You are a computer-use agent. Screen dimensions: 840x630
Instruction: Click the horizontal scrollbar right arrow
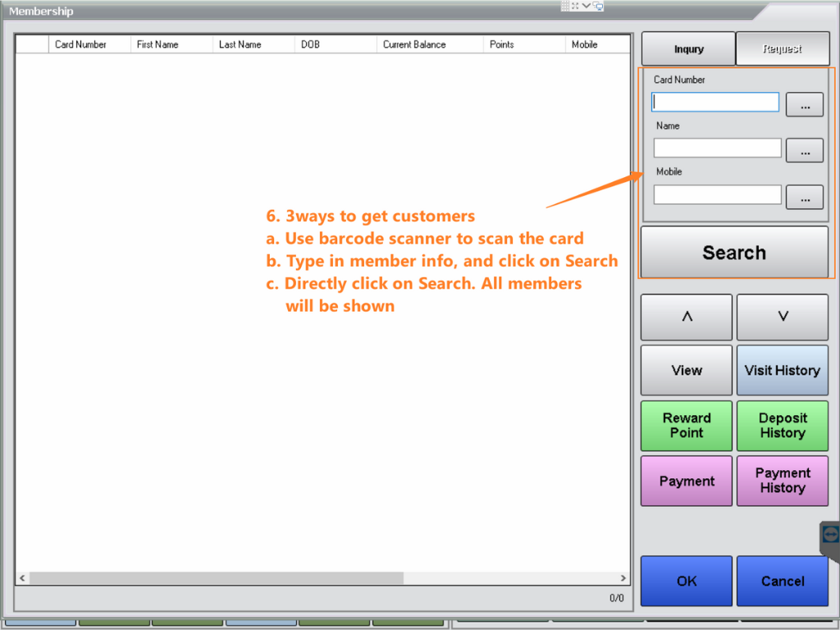tap(623, 578)
